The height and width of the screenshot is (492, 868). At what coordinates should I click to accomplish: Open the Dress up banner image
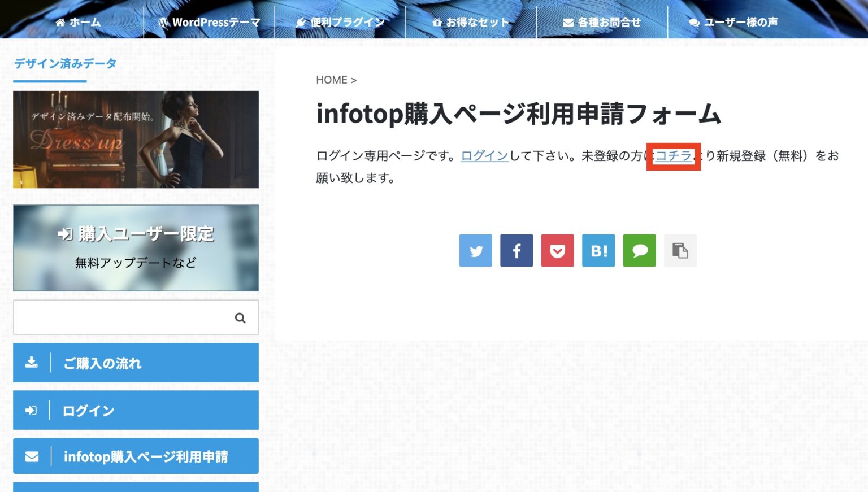pos(136,139)
